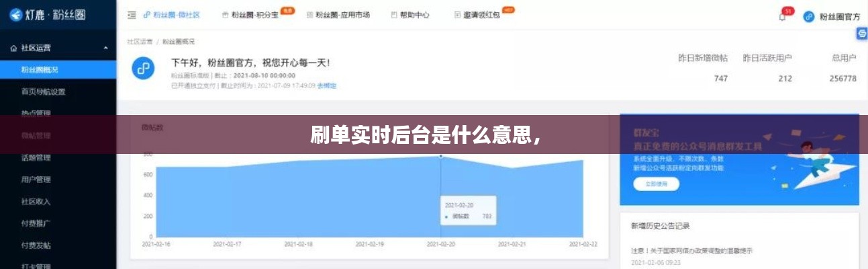Toggle the sidebar collapse hamburger icon

[x=132, y=15]
